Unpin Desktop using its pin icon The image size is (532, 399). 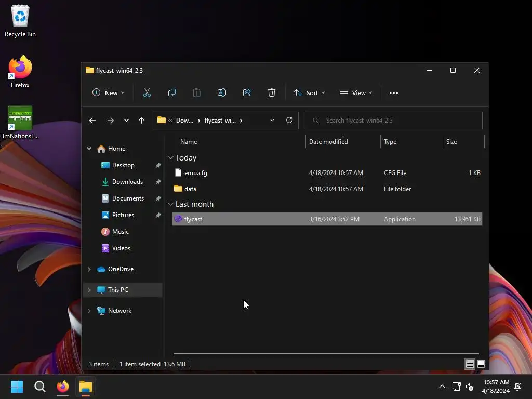point(158,165)
